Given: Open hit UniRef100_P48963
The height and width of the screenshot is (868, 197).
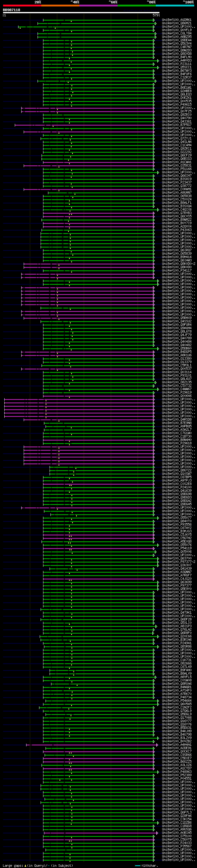Looking at the screenshot, I should pos(177,772).
